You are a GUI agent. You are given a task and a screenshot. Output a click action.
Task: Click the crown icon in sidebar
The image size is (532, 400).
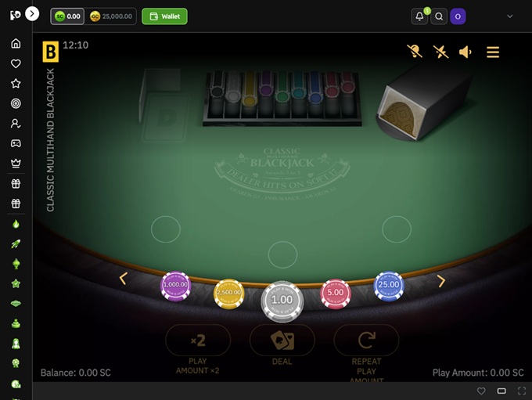point(16,164)
